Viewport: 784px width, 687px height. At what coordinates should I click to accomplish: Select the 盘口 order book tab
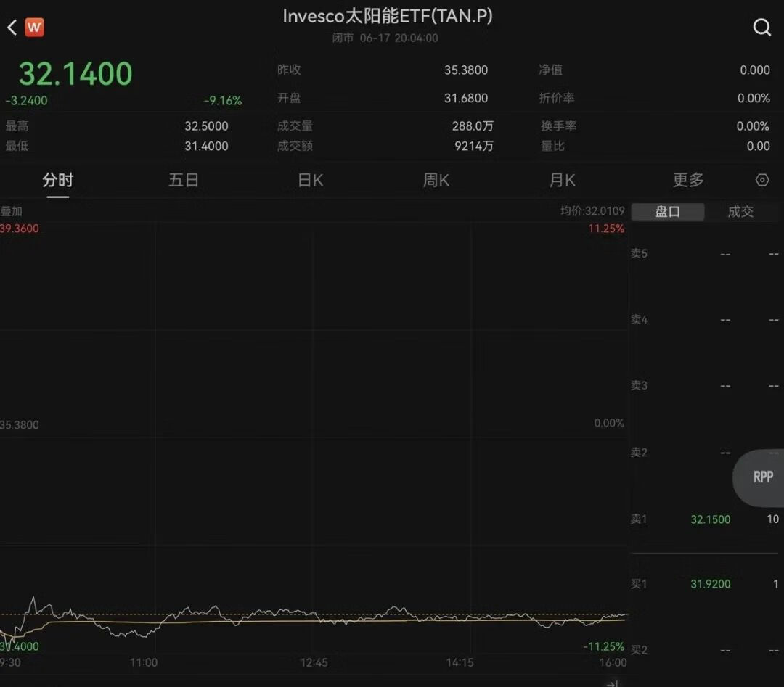[668, 212]
